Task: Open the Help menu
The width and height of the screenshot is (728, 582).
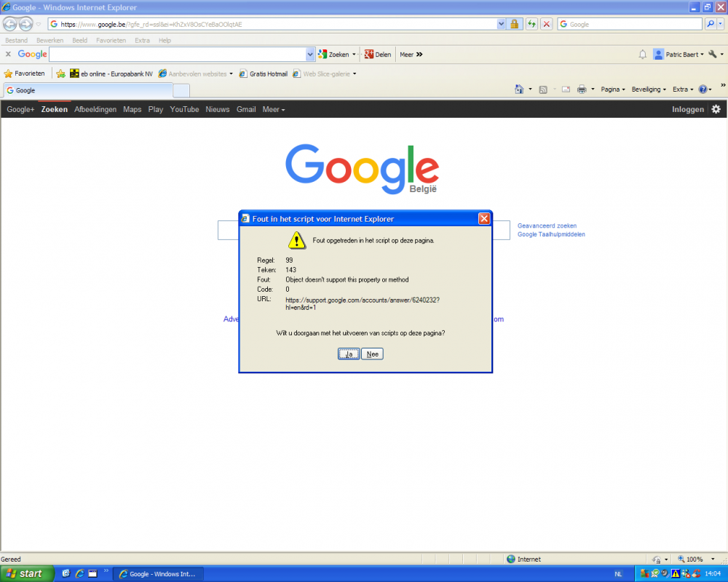Action: (165, 41)
